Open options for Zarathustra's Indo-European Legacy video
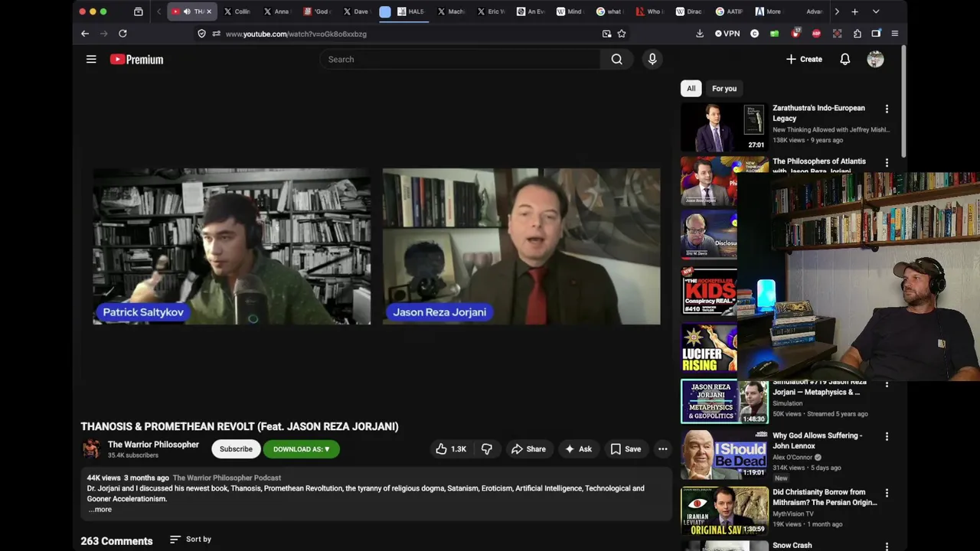The height and width of the screenshot is (551, 980). 887,109
